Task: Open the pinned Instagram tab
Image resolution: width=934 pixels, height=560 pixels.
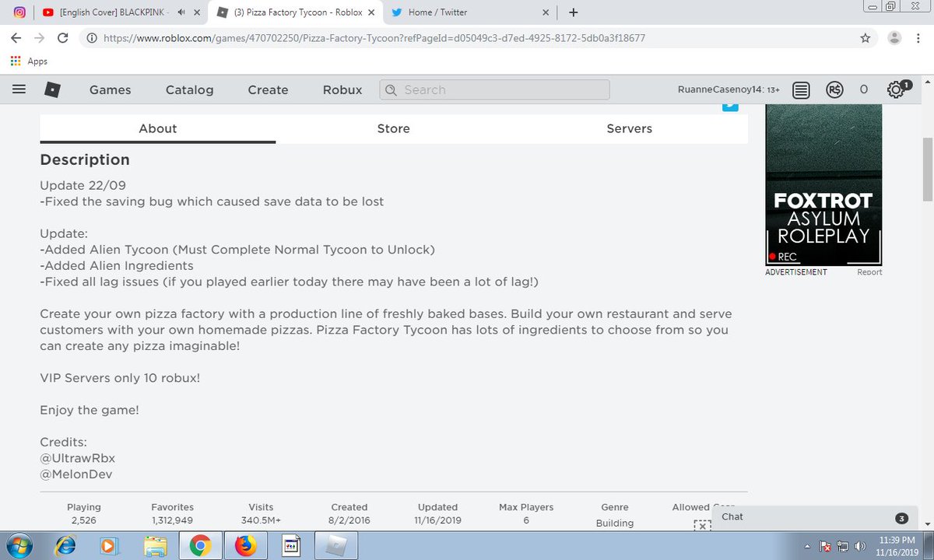Action: 21,12
